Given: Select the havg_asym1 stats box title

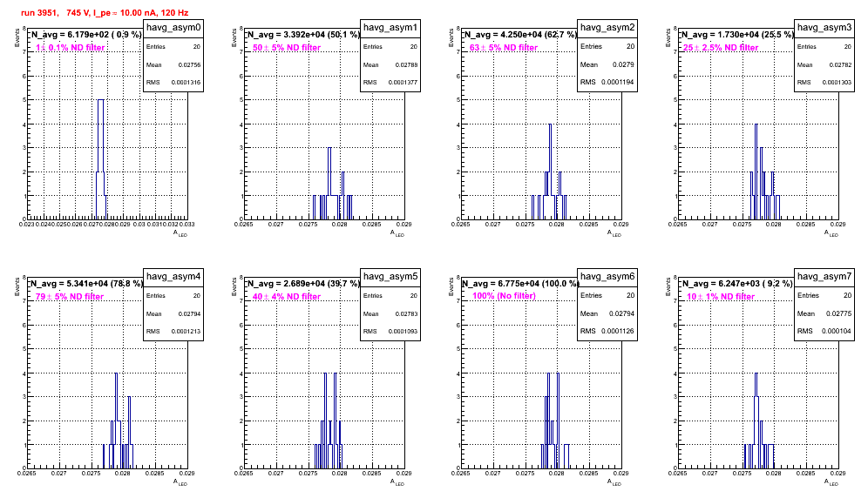Looking at the screenshot, I should 390,27.
